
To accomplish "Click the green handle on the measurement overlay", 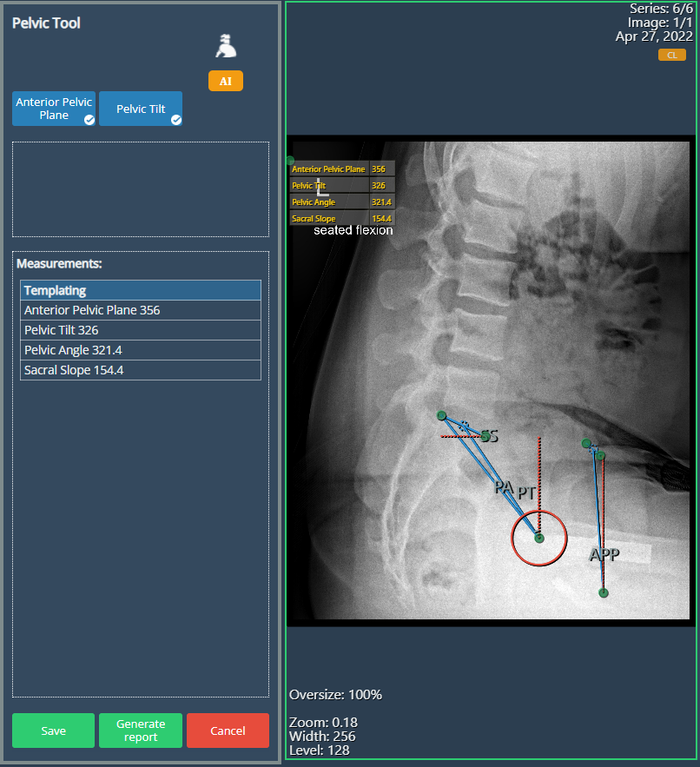I will point(290,161).
